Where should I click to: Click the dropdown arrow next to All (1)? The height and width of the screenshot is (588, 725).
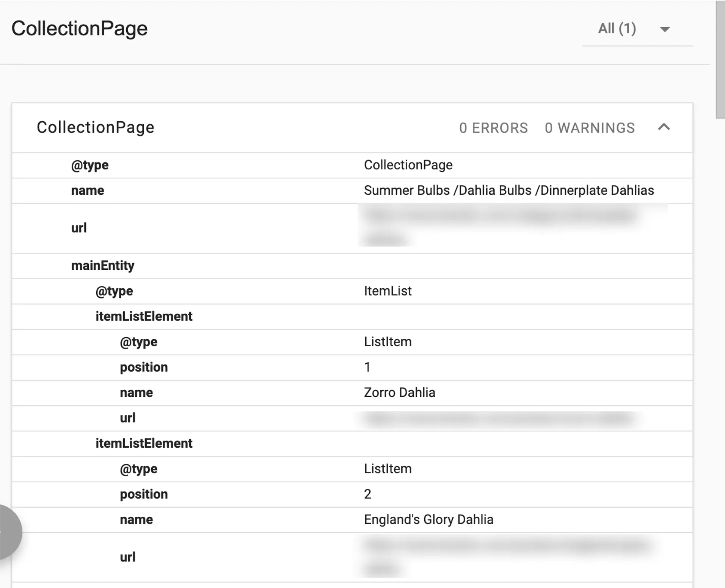click(665, 29)
